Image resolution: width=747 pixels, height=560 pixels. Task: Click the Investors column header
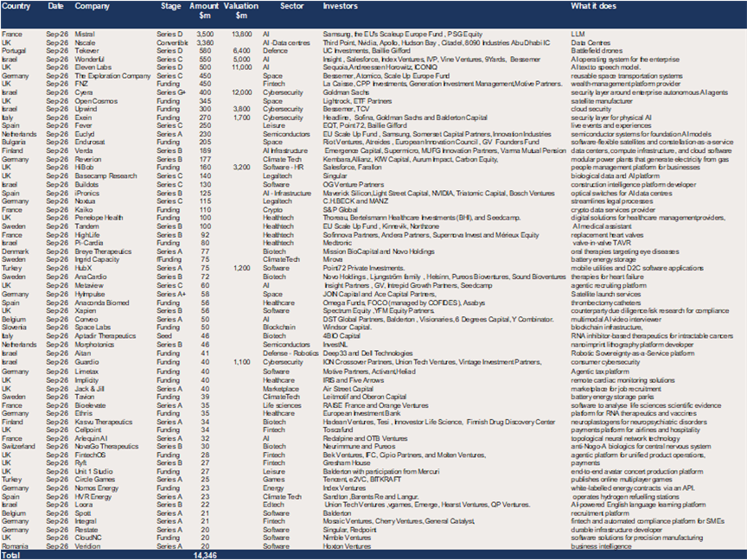340,6
